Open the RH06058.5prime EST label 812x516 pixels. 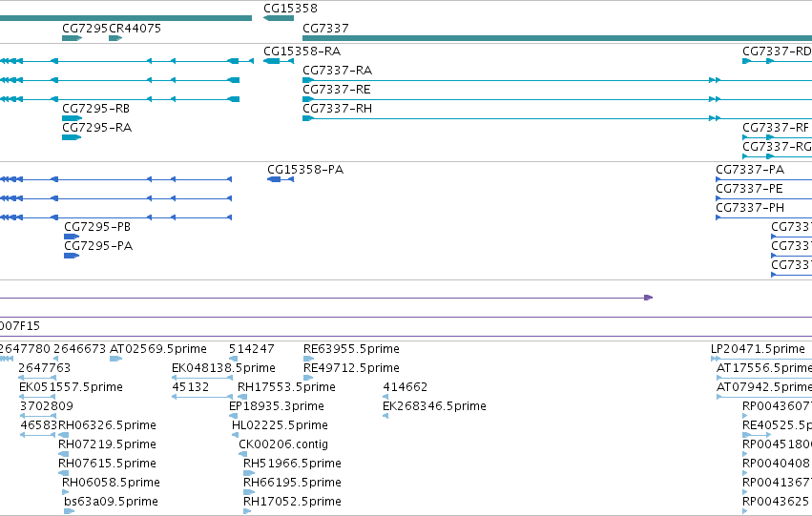pos(111,483)
